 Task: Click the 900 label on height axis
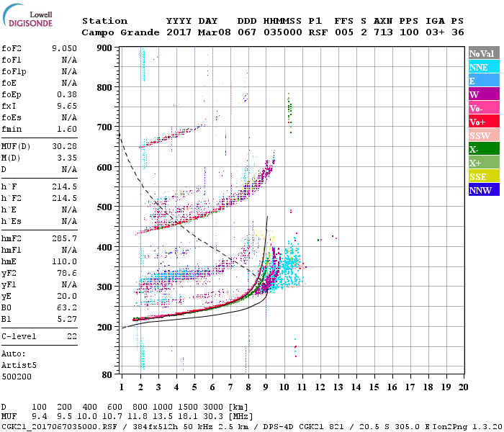pos(104,48)
